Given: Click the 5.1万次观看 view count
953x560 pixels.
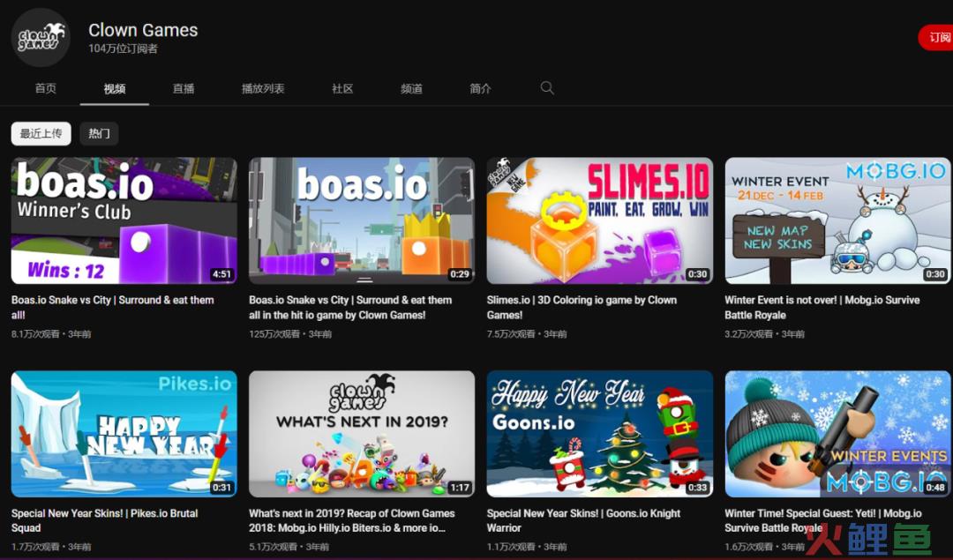Looking at the screenshot, I should [x=273, y=548].
